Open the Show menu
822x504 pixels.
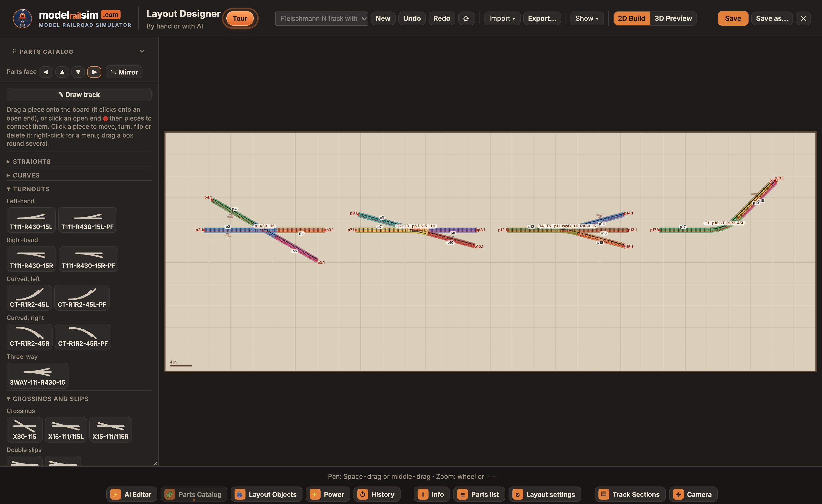[x=586, y=18]
